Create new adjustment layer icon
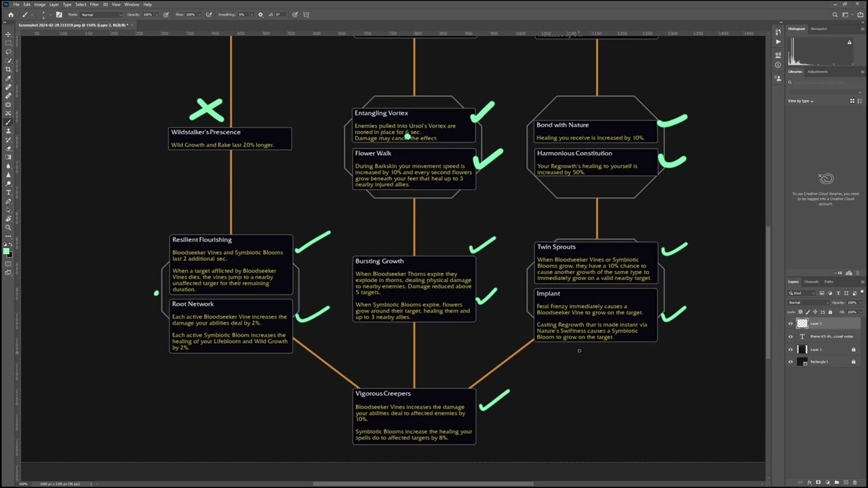This screenshot has height=488, width=868. pos(827,482)
